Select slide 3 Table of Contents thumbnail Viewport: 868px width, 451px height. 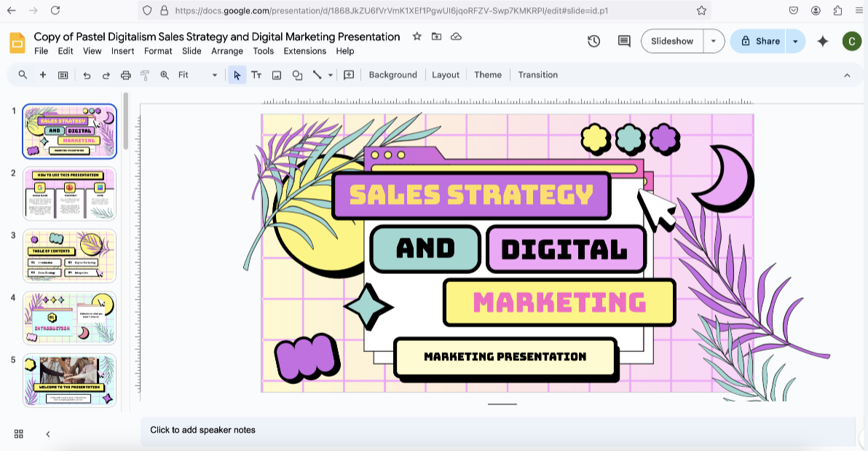click(x=69, y=256)
